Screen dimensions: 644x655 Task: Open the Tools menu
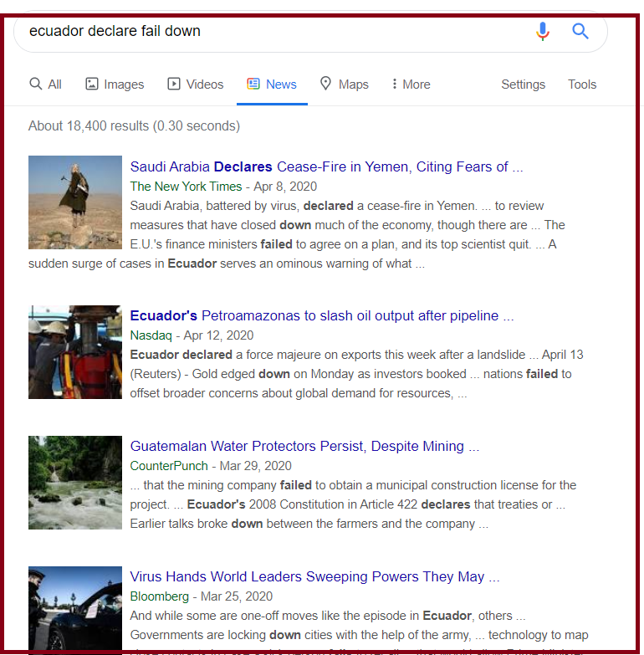(582, 84)
